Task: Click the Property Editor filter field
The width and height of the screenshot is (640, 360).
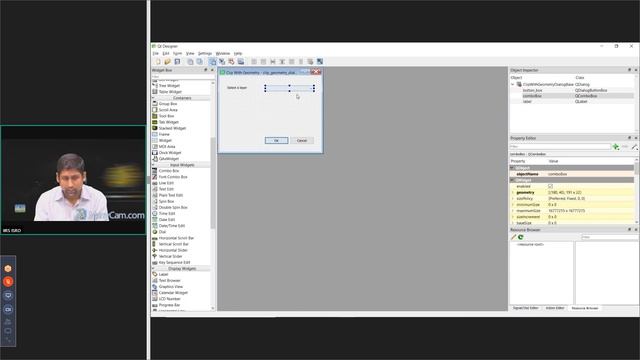Action: tap(560, 147)
